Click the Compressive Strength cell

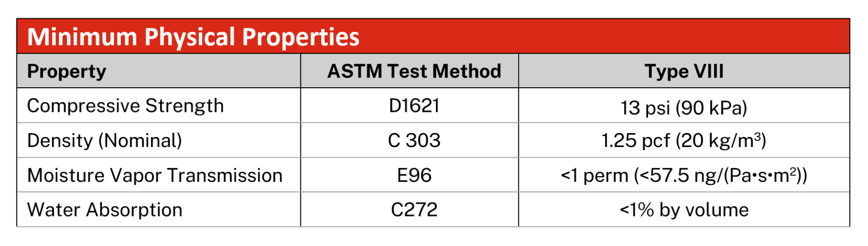125,106
